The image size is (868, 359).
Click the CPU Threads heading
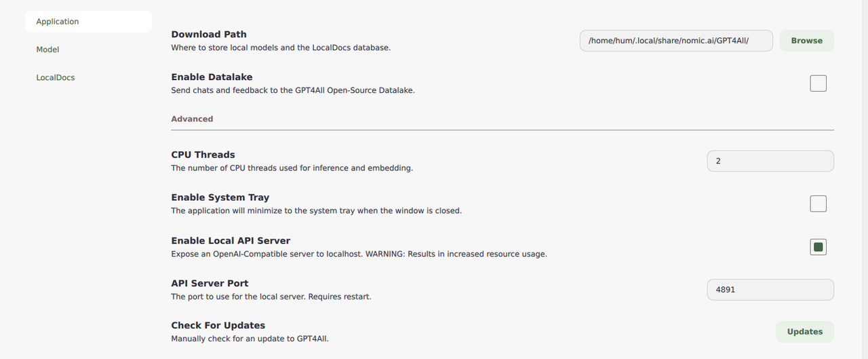[x=203, y=155]
